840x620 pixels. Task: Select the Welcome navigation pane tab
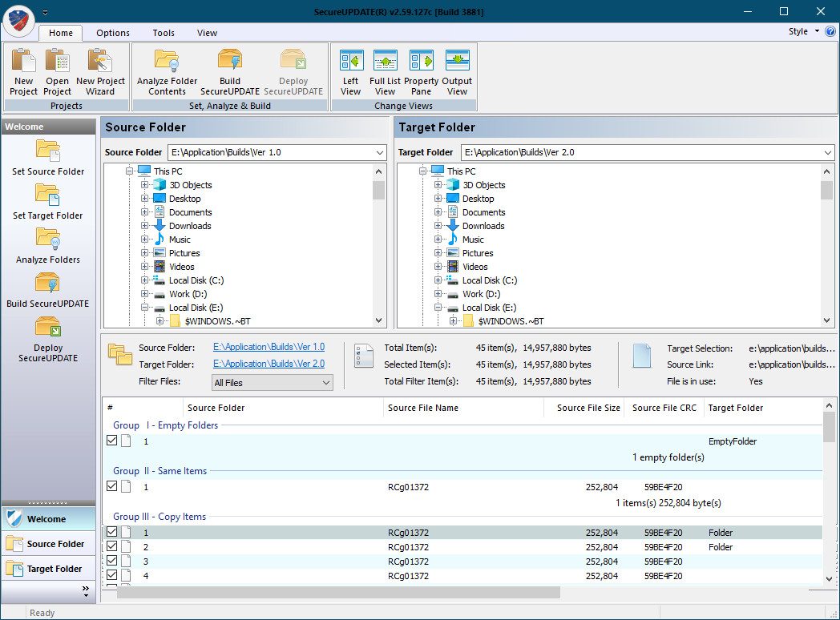click(x=48, y=519)
